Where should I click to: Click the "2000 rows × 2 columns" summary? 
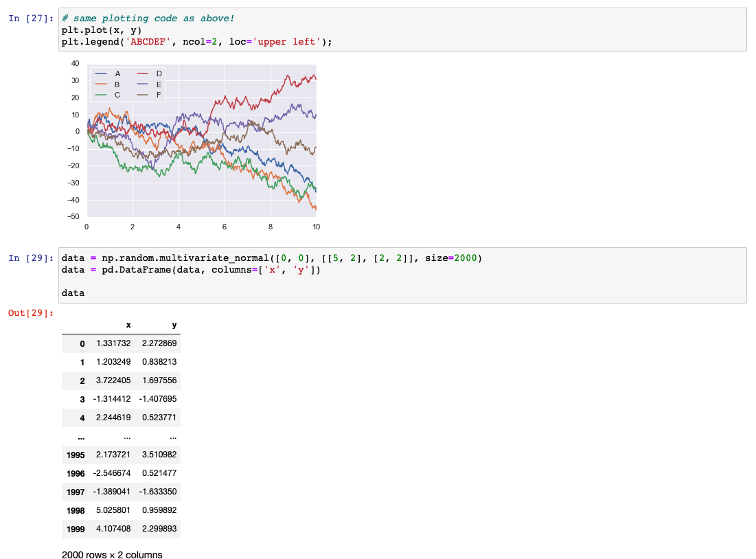tap(112, 555)
